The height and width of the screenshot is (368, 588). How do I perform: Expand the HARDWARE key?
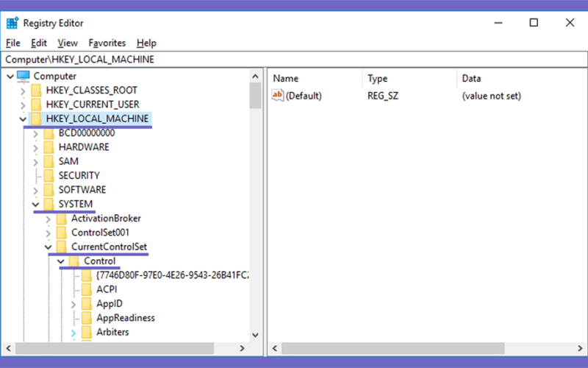pyautogui.click(x=35, y=148)
